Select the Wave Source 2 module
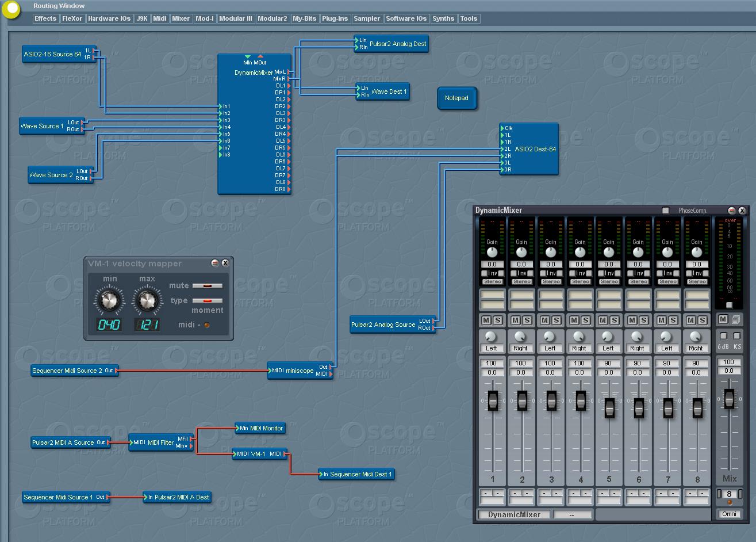This screenshot has width=756, height=542. click(60, 175)
